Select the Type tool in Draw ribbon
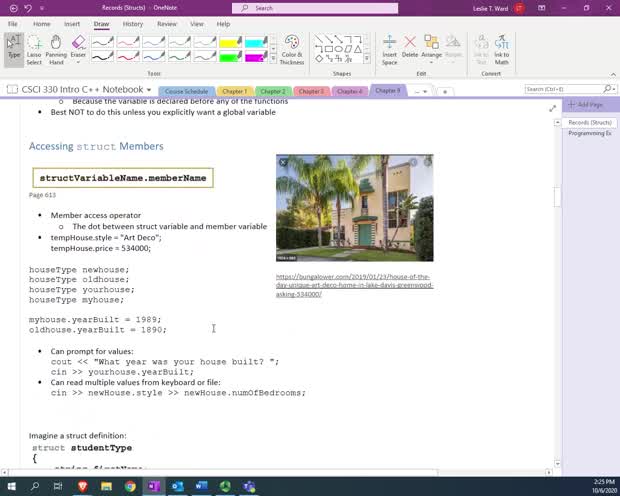The height and width of the screenshot is (496, 620). [x=13, y=48]
